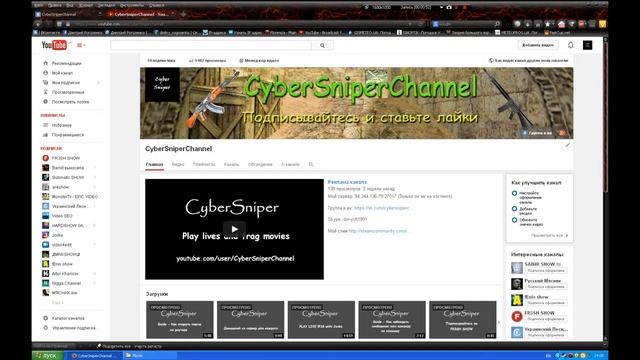Image resolution: width=640 pixels, height=360 pixels.
Task: Play the CyberSniper channel trailer
Action: pos(234,229)
